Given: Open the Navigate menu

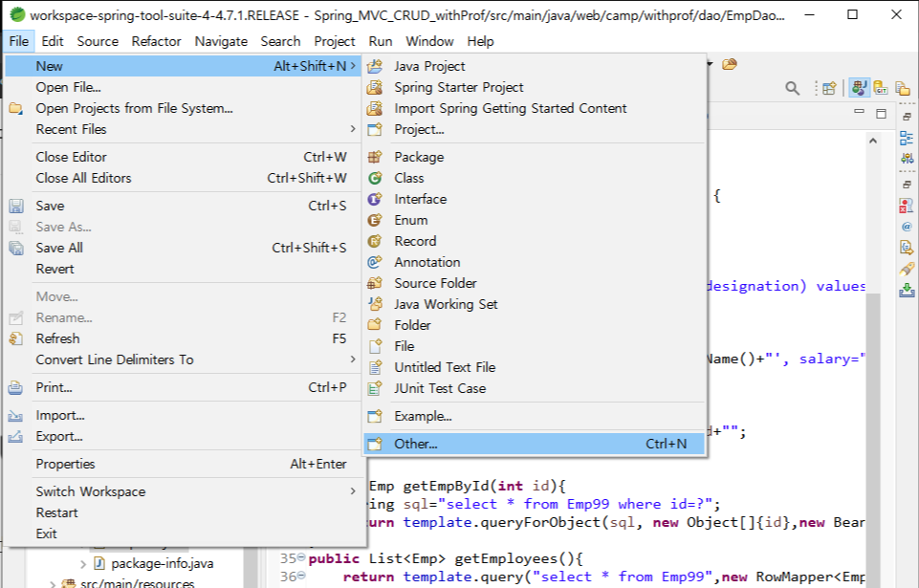Looking at the screenshot, I should [221, 42].
